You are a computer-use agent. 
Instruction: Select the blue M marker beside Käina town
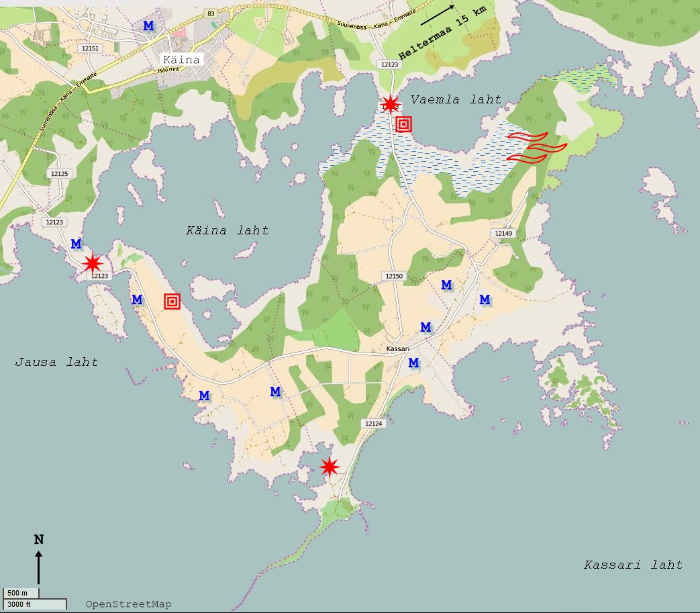(148, 26)
